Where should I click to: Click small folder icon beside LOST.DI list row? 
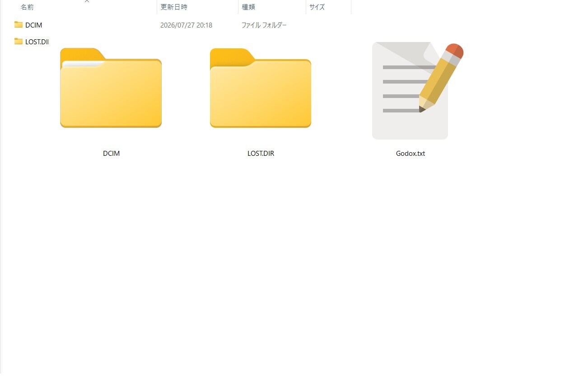click(19, 42)
